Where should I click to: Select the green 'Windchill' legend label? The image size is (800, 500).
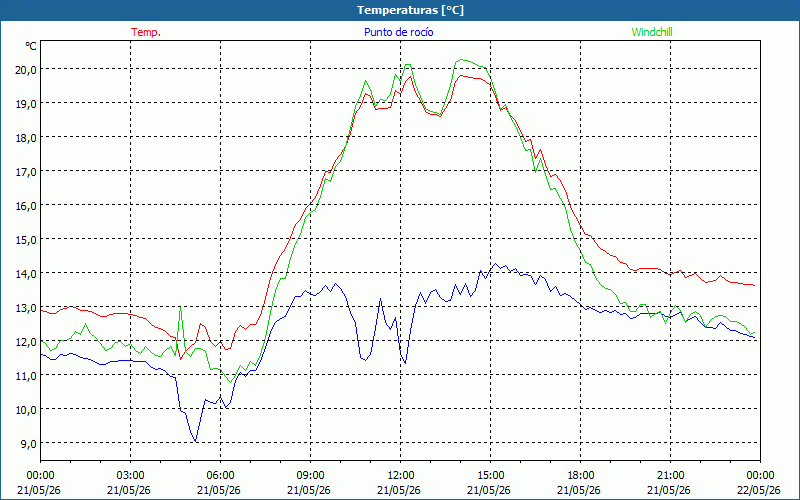pyautogui.click(x=652, y=32)
